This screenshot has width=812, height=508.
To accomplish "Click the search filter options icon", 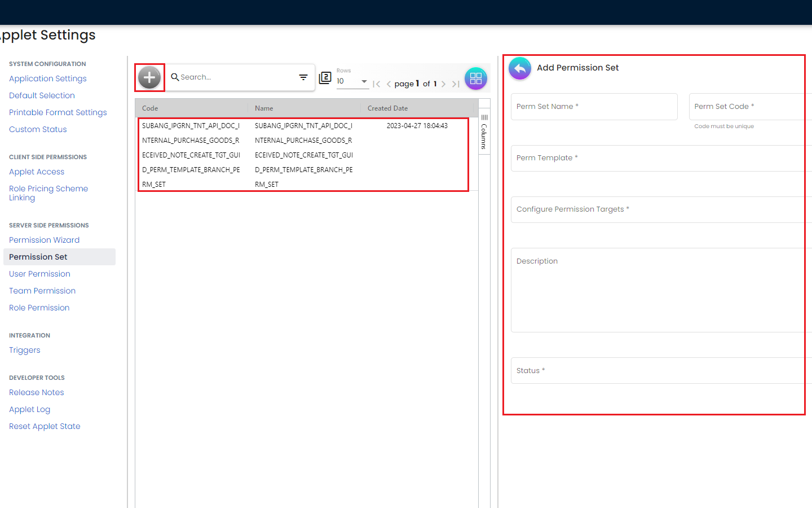I will [x=303, y=77].
